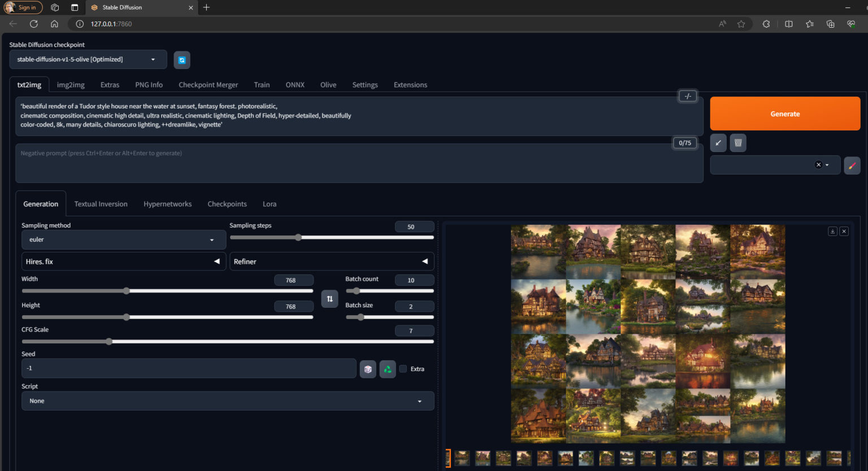Select the refresh checkpoint icon beside the model dropdown

[181, 59]
